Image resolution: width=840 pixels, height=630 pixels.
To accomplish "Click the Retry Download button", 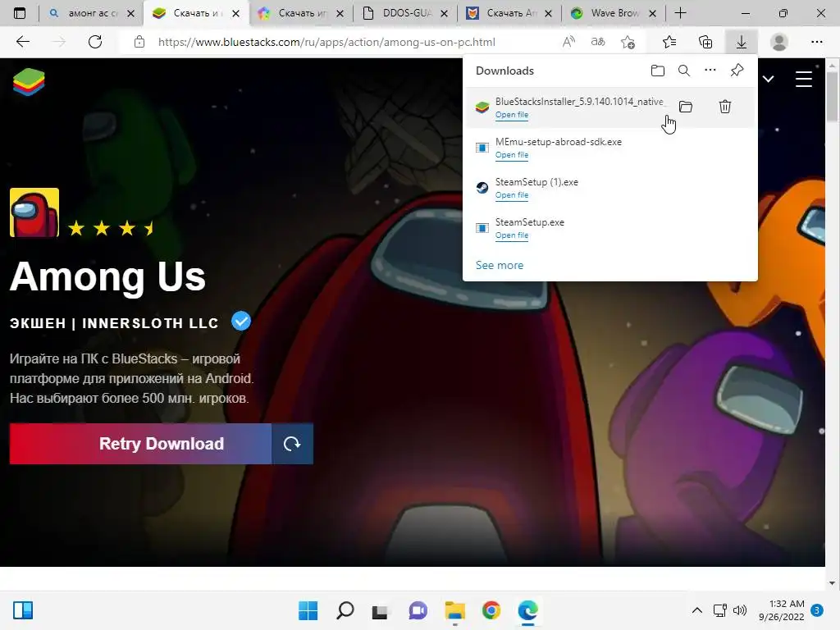I will pos(141,444).
